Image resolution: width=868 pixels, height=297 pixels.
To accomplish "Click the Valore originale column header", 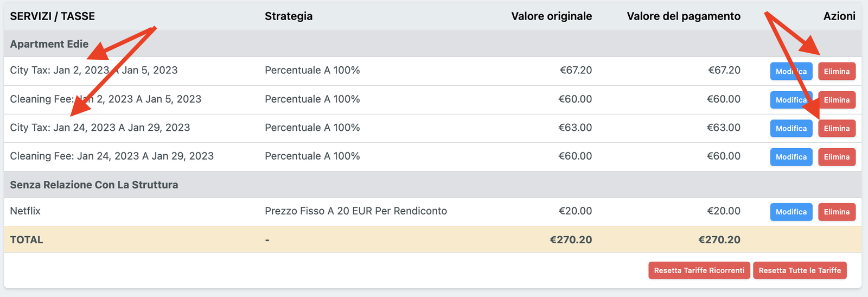I will [551, 16].
